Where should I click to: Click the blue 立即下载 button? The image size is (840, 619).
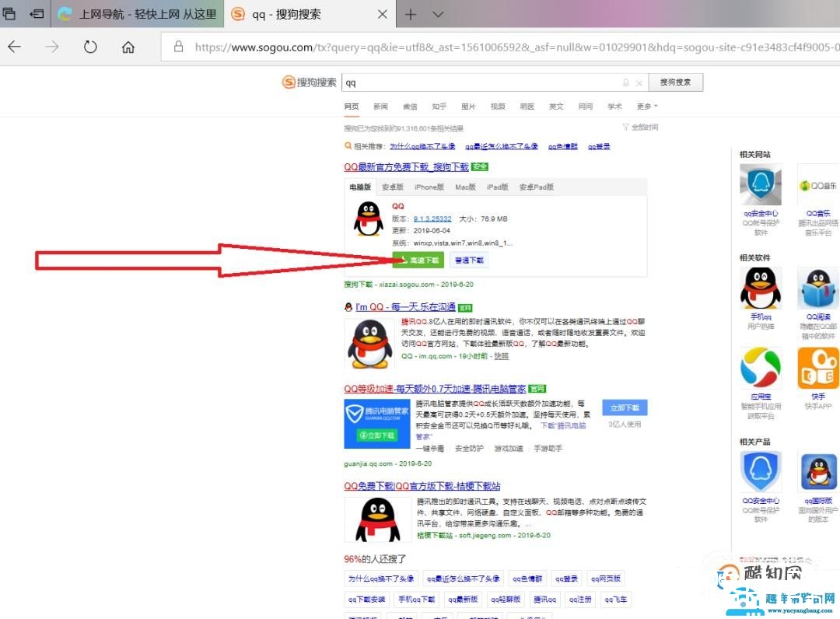coord(625,407)
